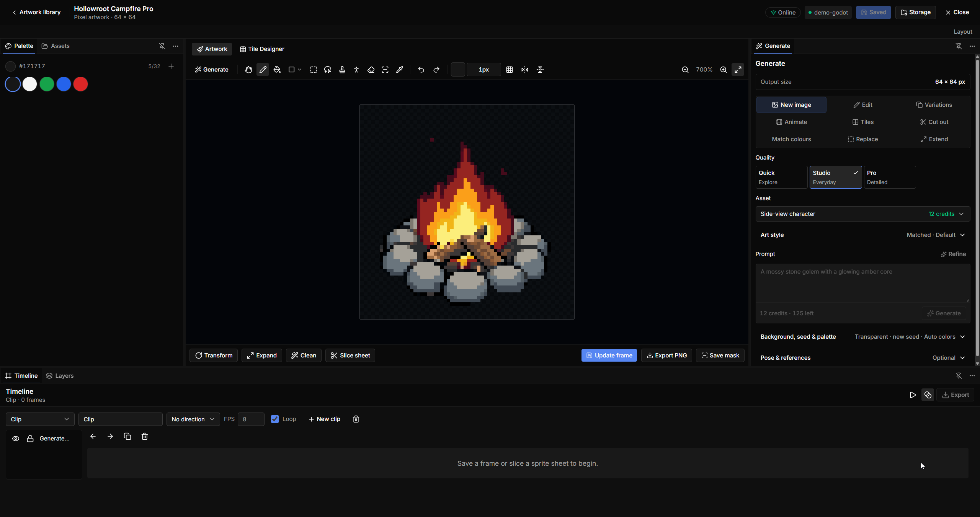Expand the Art style section
Image resolution: width=980 pixels, height=517 pixels.
coord(863,235)
